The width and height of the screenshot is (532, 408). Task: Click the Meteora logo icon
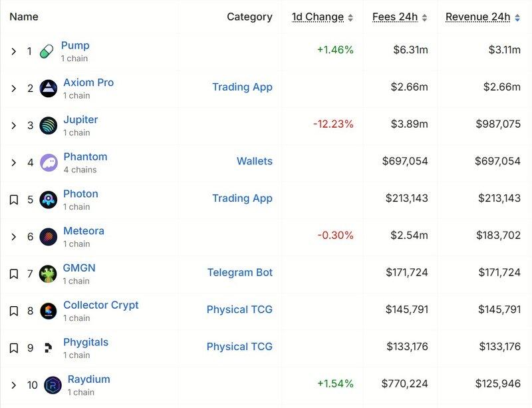[48, 236]
